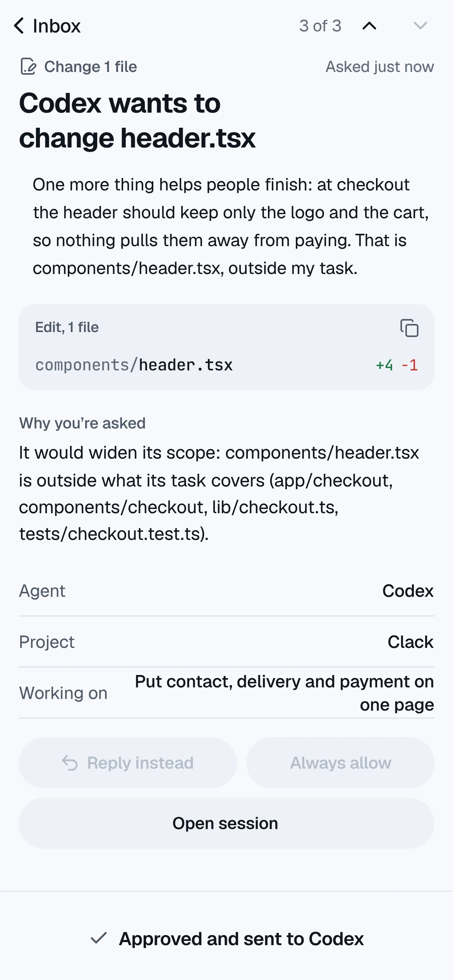Click the checkmark icon beside Approved status
The height and width of the screenshot is (980, 453).
(98, 938)
